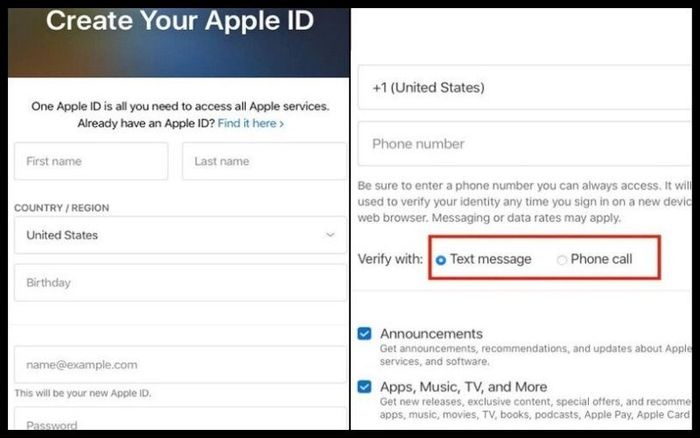Click the Text message label text
This screenshot has height=438, width=700.
491,259
